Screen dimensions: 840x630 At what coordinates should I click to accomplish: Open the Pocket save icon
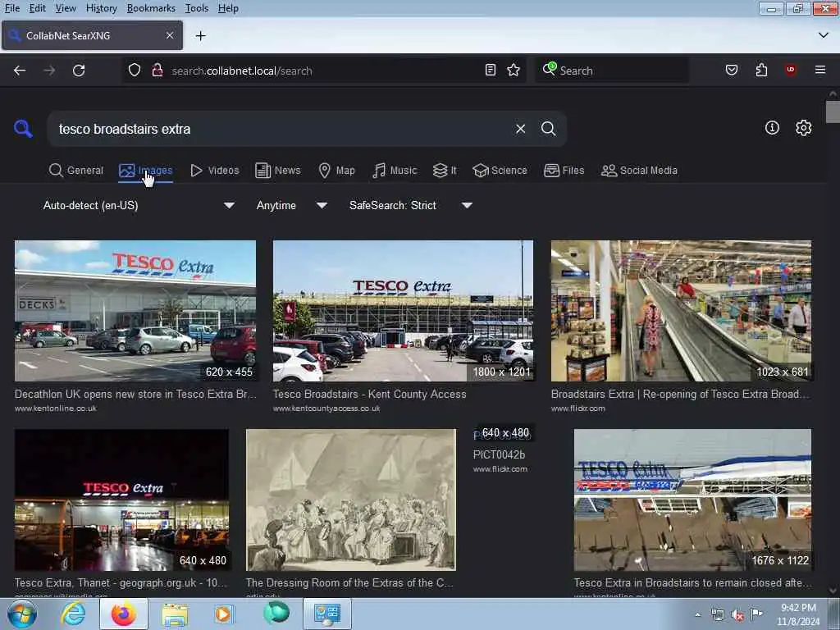(731, 71)
